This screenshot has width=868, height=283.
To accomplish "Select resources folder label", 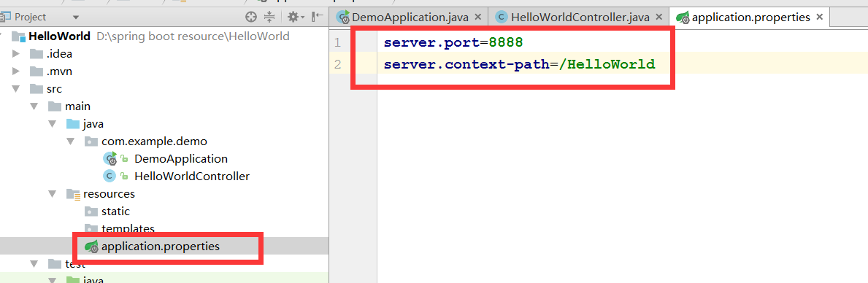I will tap(109, 194).
